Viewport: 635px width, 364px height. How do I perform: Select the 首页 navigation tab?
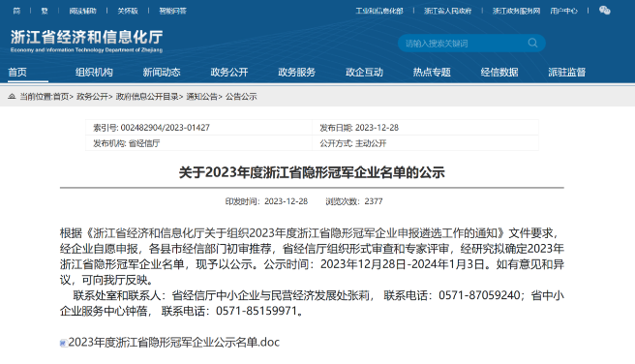click(17, 73)
